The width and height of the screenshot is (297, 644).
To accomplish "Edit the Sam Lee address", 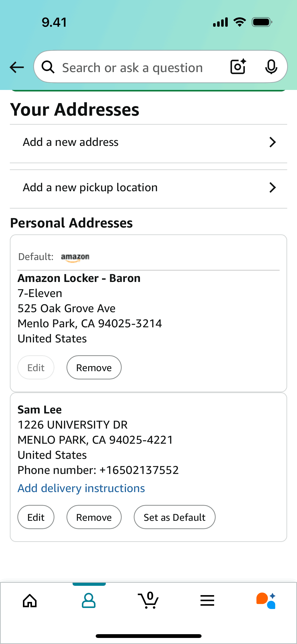I will coord(36,517).
